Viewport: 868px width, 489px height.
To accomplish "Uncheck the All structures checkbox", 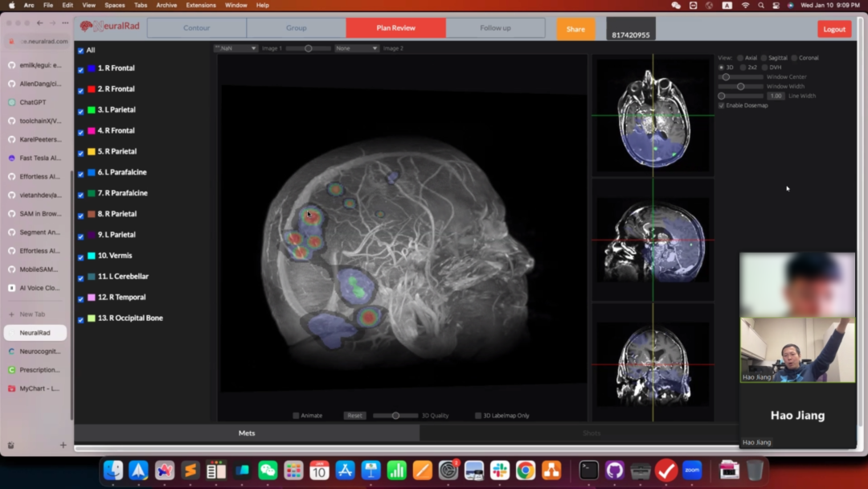I will click(x=80, y=51).
